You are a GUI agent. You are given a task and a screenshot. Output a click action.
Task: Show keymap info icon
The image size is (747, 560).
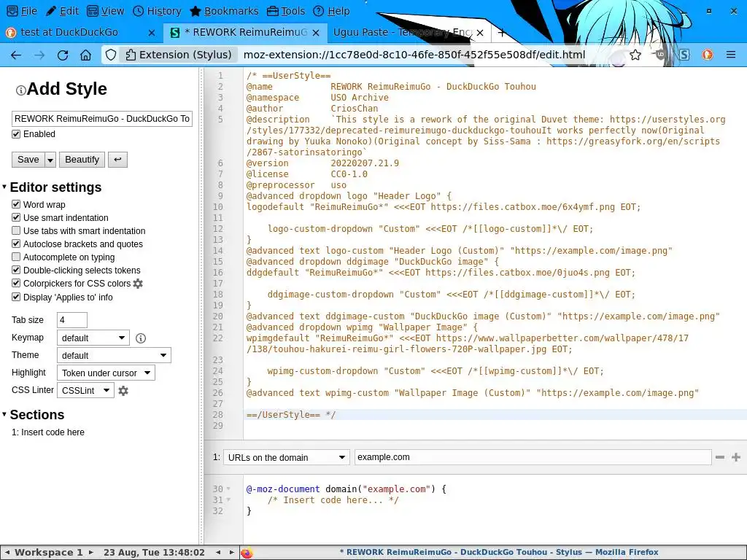141,338
